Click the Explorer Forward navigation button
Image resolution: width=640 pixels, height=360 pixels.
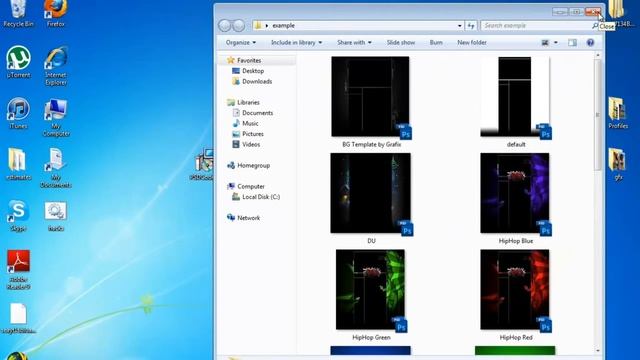(x=239, y=25)
